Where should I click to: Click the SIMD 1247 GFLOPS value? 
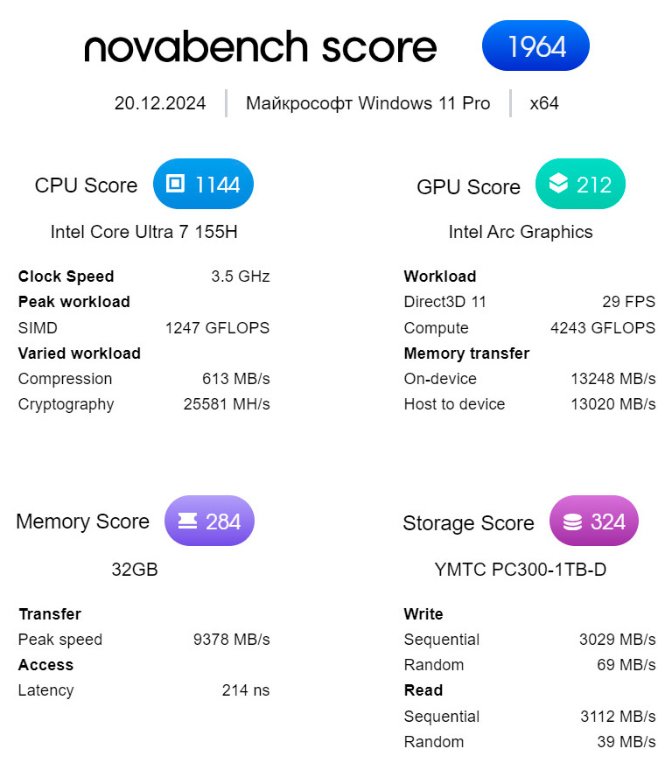pyautogui.click(x=217, y=328)
